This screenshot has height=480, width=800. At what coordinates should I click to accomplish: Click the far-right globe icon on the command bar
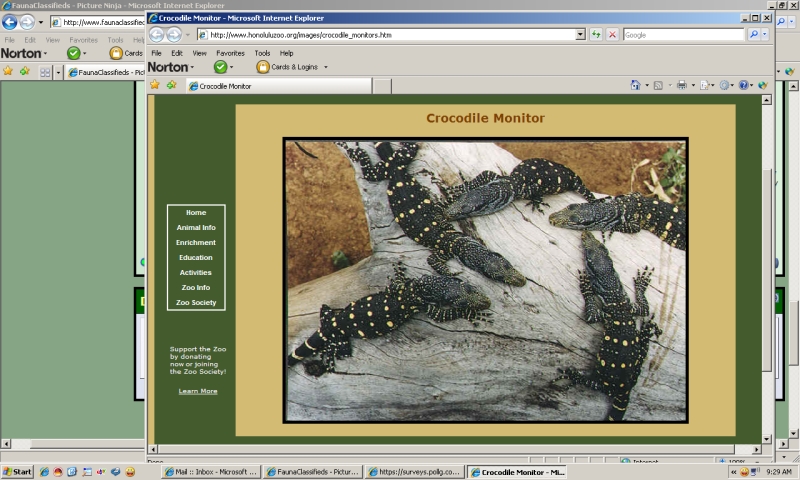[x=763, y=85]
